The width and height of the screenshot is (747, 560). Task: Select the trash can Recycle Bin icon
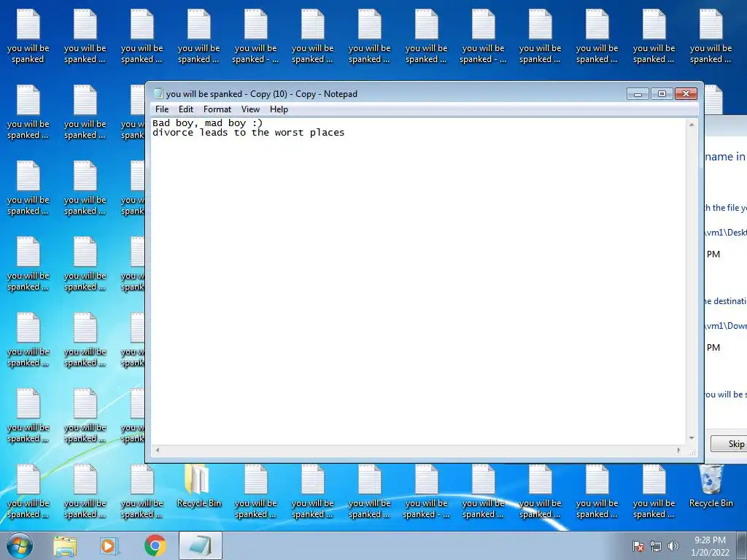coord(711,486)
